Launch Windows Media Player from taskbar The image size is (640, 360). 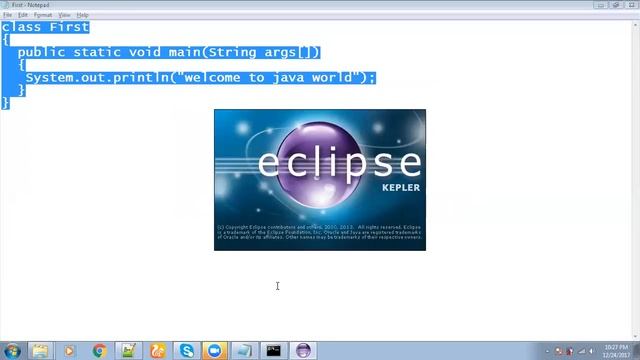pyautogui.click(x=69, y=351)
